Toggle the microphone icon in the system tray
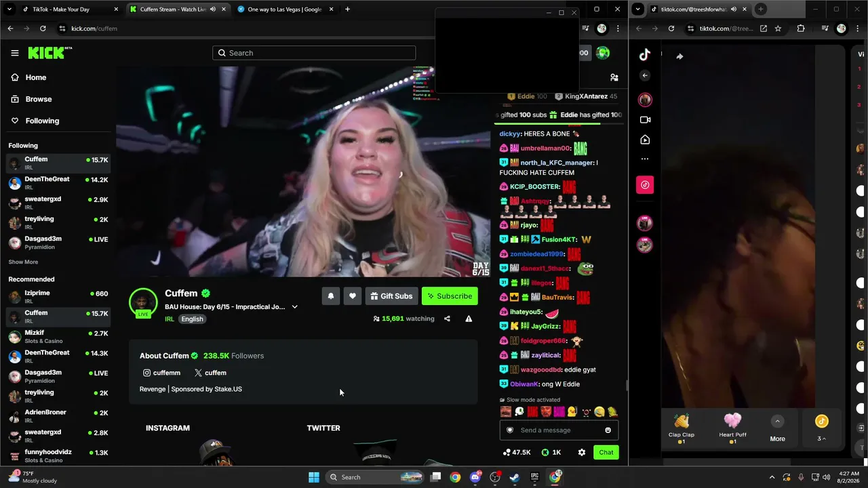 (x=801, y=477)
